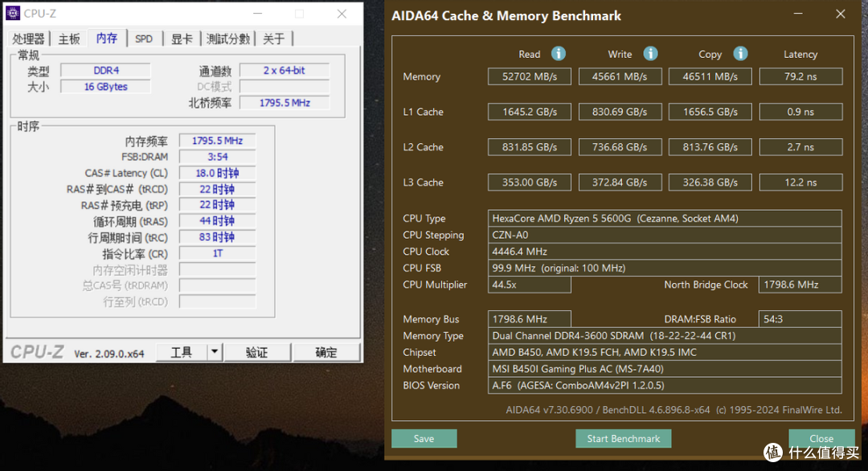Screen dimensions: 868x471
Task: Click the Motherboard field MSI B450I Gaming Plus AC
Action: tap(665, 369)
